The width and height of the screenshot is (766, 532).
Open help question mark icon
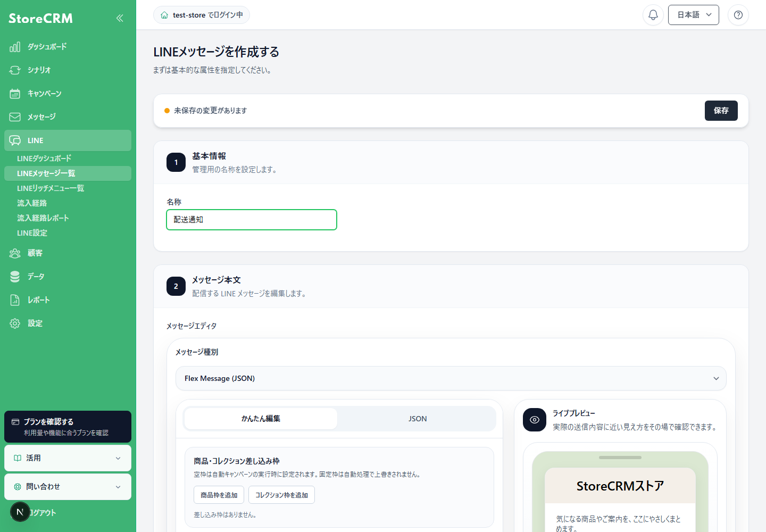738,15
